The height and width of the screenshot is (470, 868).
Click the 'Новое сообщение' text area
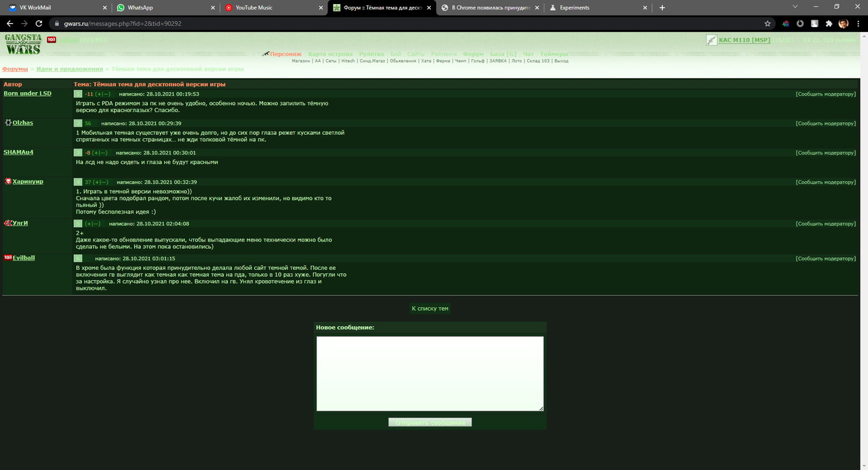click(x=430, y=374)
